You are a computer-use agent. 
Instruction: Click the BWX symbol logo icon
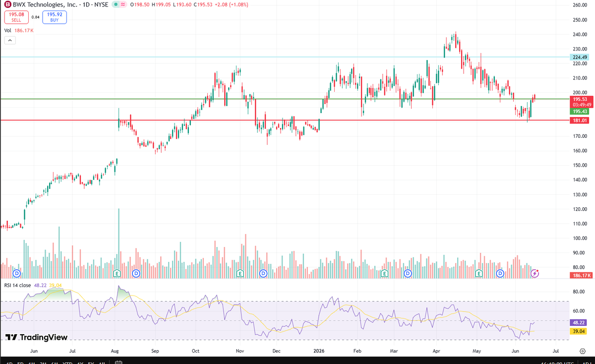click(8, 4)
